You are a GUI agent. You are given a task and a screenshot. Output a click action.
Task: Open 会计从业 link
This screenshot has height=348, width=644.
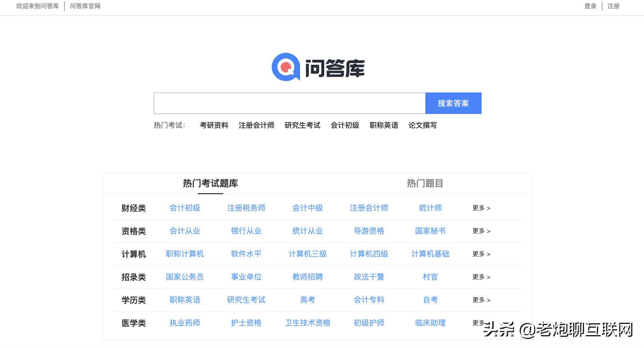pyautogui.click(x=185, y=231)
